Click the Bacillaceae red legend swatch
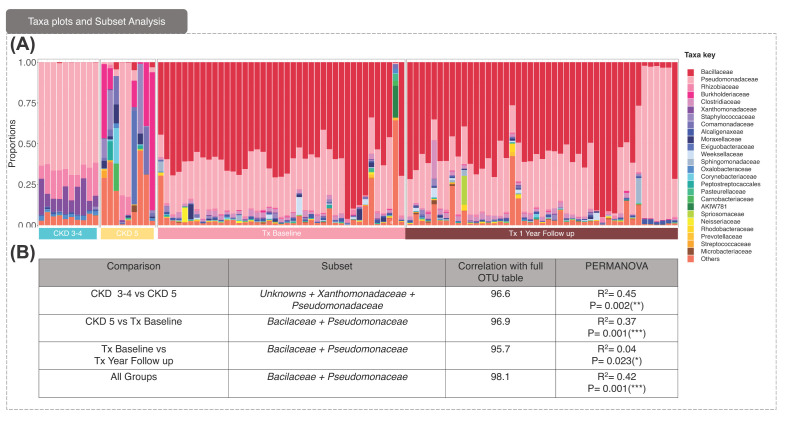Viewport: 791px width, 421px height. tap(691, 72)
